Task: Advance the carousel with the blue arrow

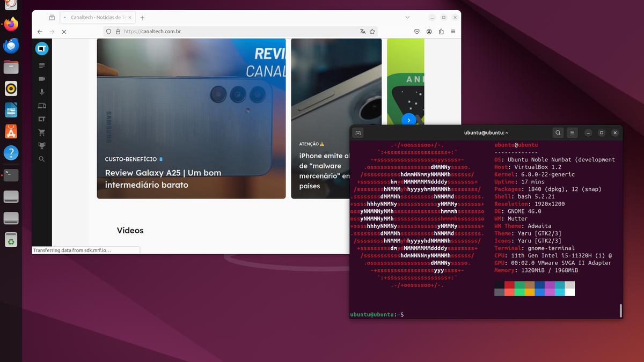Action: click(409, 120)
